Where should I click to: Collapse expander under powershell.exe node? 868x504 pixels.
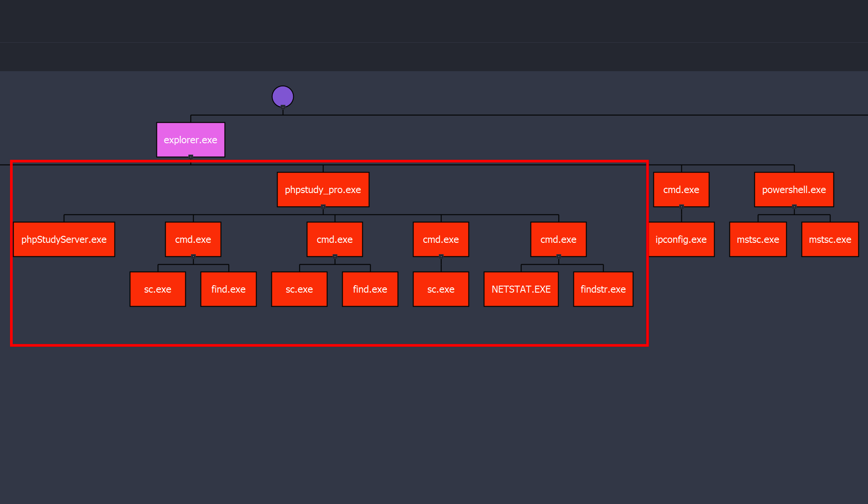click(x=794, y=207)
